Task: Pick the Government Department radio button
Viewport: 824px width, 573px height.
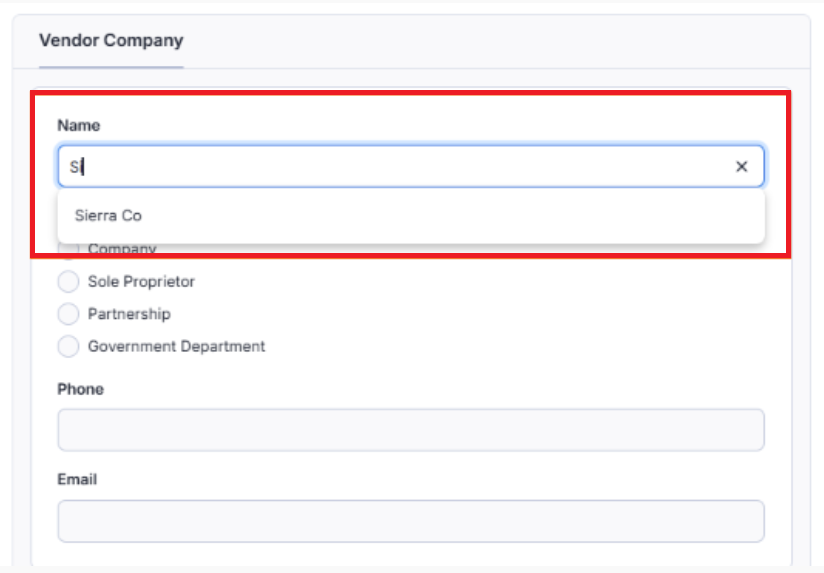Action: point(68,347)
